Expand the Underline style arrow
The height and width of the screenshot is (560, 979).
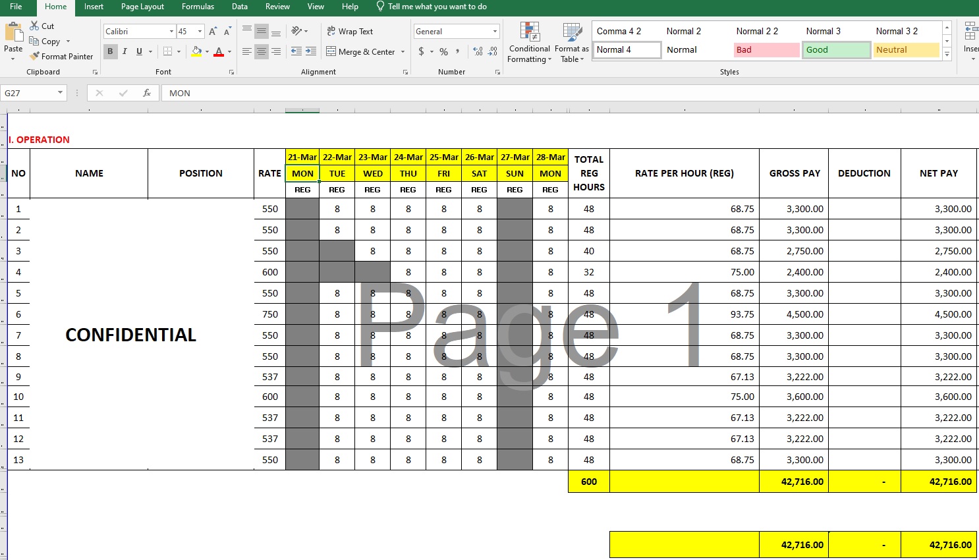150,51
